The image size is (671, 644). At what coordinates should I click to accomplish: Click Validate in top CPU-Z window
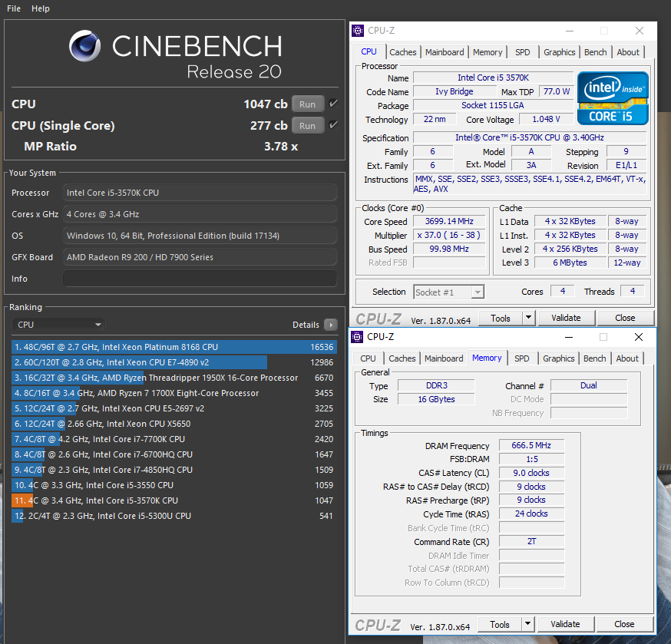point(566,318)
